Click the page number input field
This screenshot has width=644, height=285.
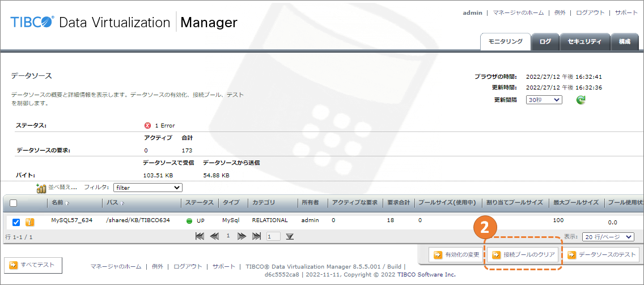(274, 236)
